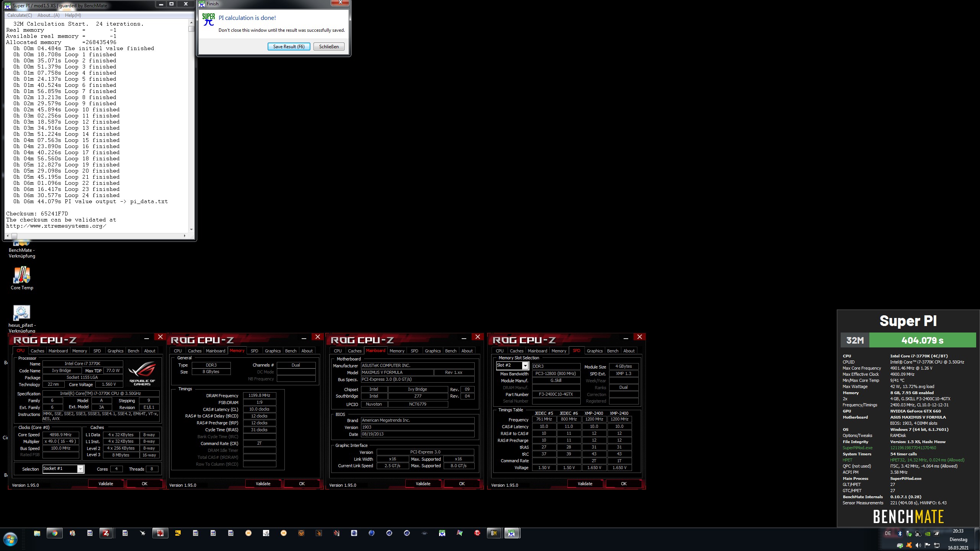
Task: Click the MAXIMUS V FORMULA model field
Action: pos(397,372)
